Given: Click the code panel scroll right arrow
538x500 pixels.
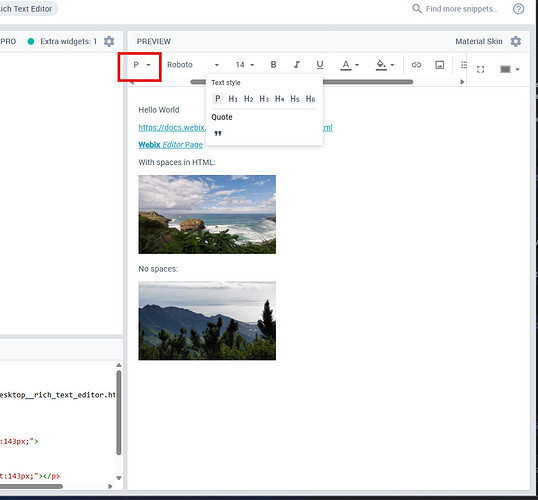Looking at the screenshot, I should [110, 486].
